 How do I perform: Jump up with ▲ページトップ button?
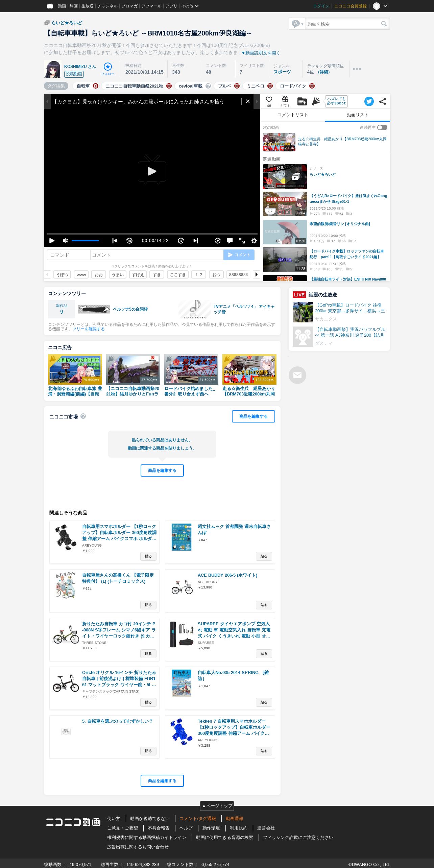pos(217,806)
